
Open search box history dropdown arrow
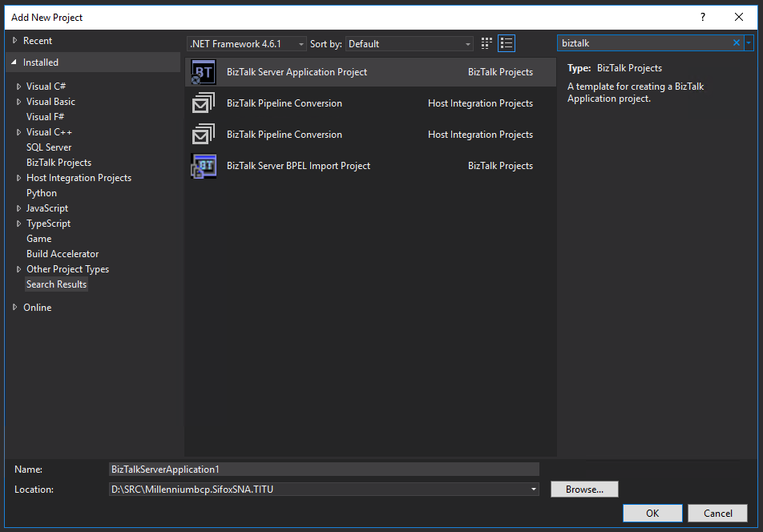749,42
